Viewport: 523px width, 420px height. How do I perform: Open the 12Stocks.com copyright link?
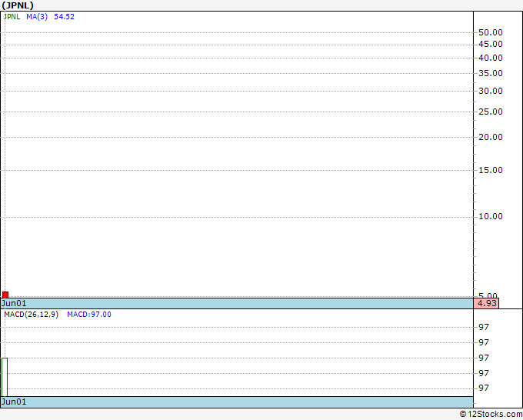(x=491, y=414)
